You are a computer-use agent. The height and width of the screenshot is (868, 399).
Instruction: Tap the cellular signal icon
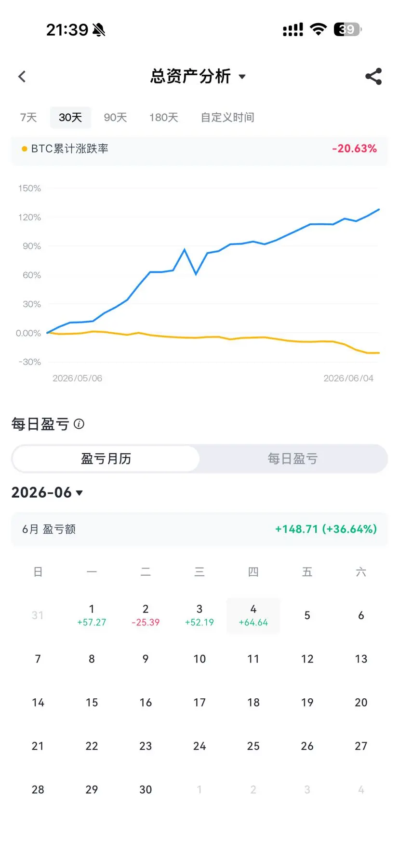(x=293, y=30)
